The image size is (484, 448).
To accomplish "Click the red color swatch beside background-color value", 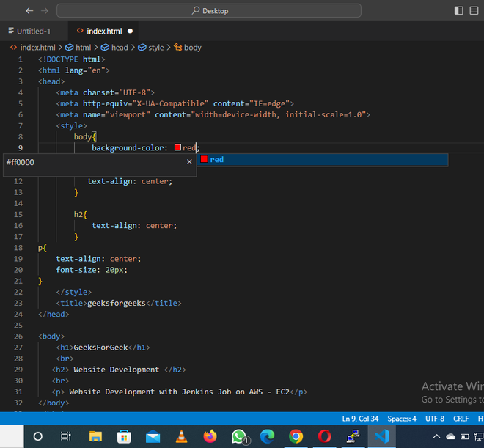I will coord(177,148).
